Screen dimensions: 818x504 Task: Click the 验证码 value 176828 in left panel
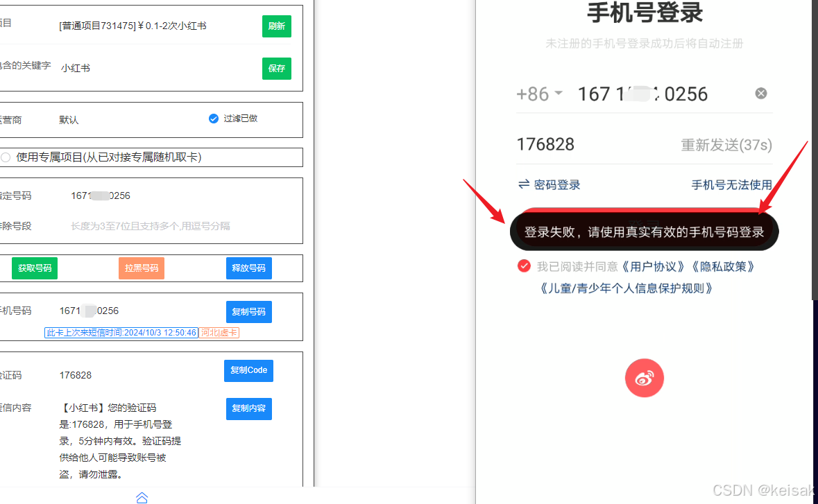click(76, 375)
